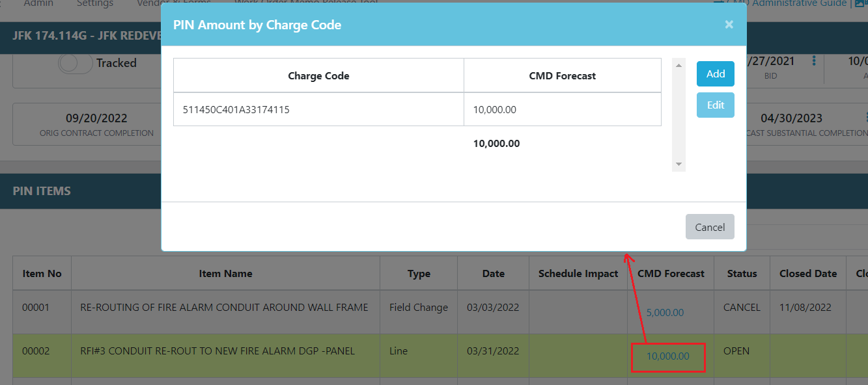Click the CMD Forecast table column header
868x385 pixels.
671,274
